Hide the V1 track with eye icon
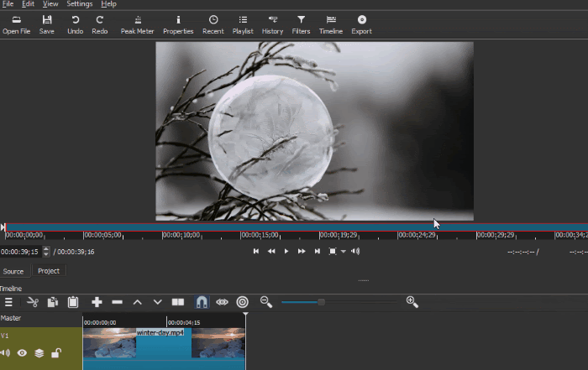 [x=23, y=353]
